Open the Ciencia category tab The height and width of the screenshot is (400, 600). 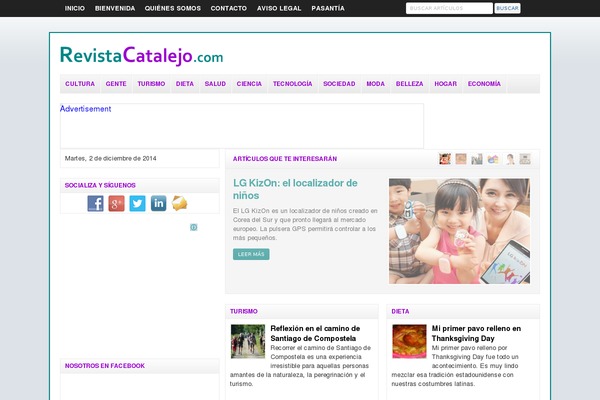[x=249, y=83]
